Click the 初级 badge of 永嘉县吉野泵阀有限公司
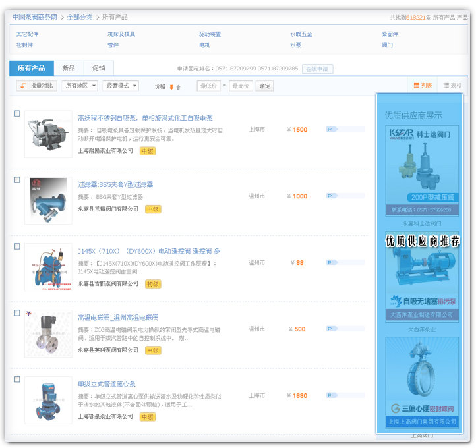 coord(153,284)
